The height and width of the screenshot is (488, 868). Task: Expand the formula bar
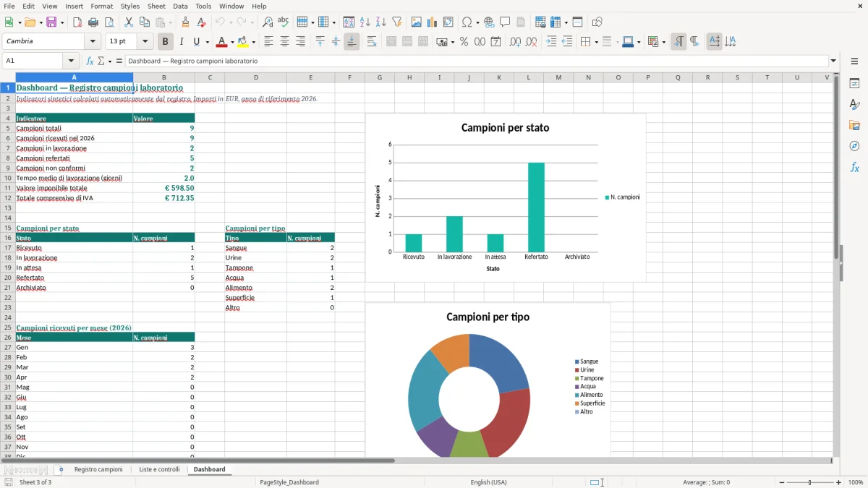pos(833,61)
